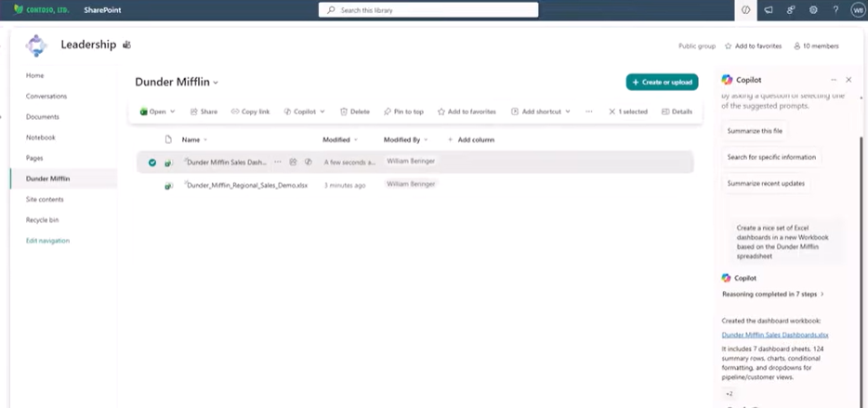This screenshot has width=868, height=408.
Task: Click the Create or upload button
Action: (662, 82)
